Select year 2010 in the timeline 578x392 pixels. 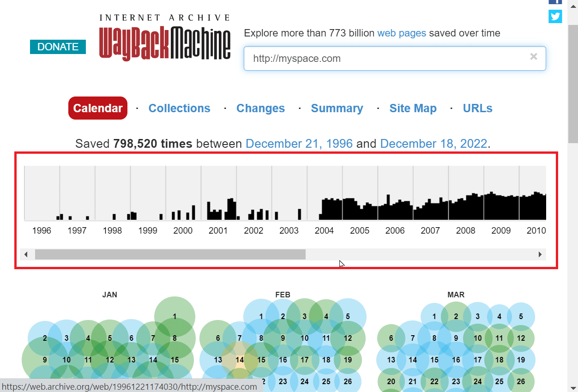click(x=536, y=230)
